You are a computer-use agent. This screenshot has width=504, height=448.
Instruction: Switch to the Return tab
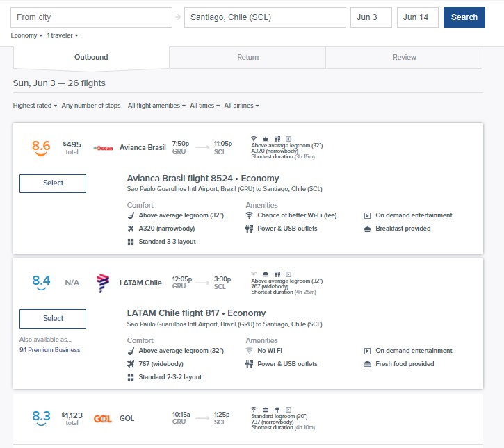click(247, 58)
